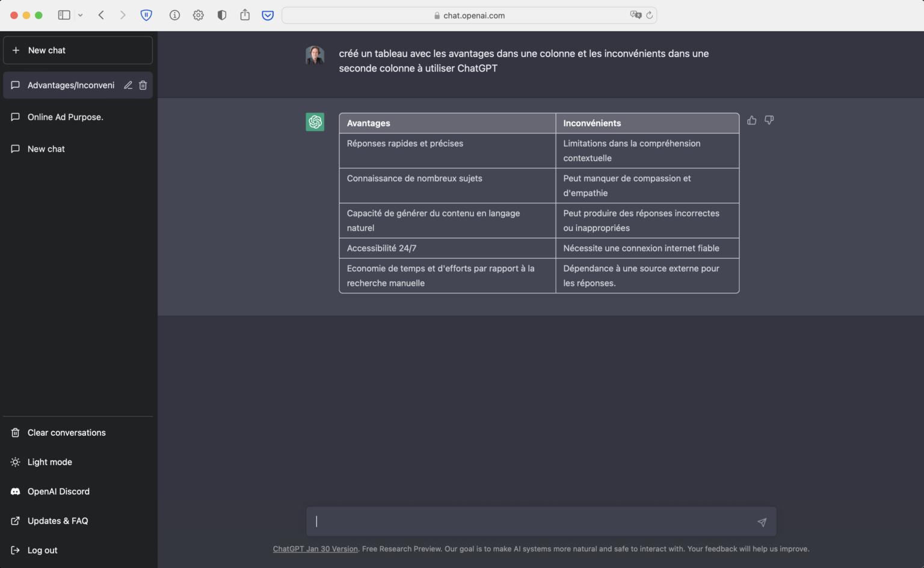
Task: Open the Online Ad Purpose conversation
Action: coord(65,117)
